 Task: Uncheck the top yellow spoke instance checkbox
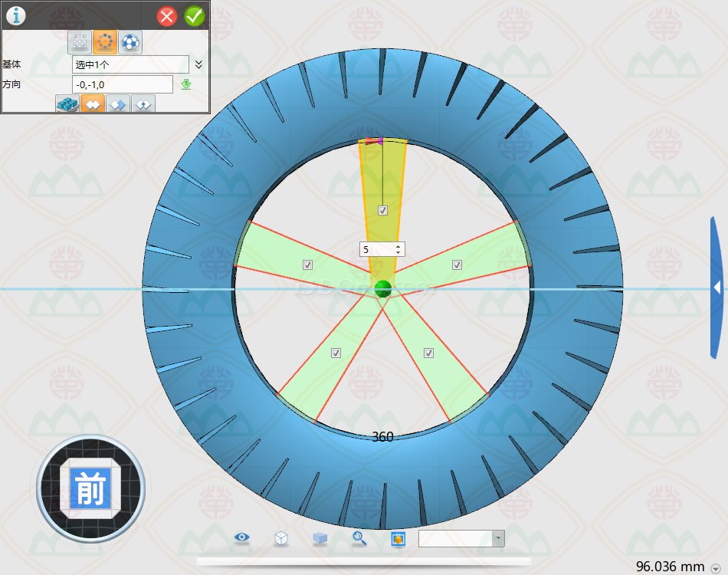coord(383,210)
